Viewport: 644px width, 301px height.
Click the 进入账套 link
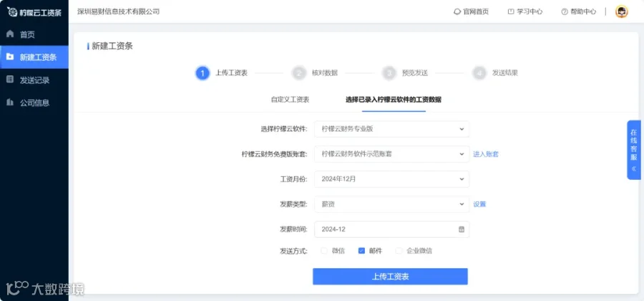point(486,154)
